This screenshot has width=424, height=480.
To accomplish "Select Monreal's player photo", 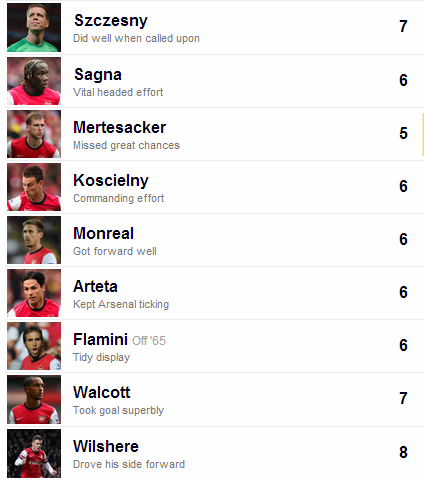I will click(x=34, y=240).
